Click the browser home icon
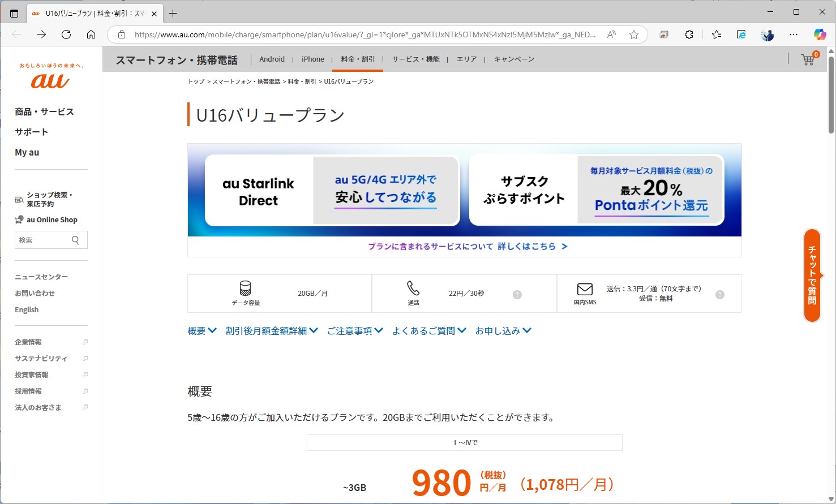This screenshot has width=836, height=504. pos(91,34)
